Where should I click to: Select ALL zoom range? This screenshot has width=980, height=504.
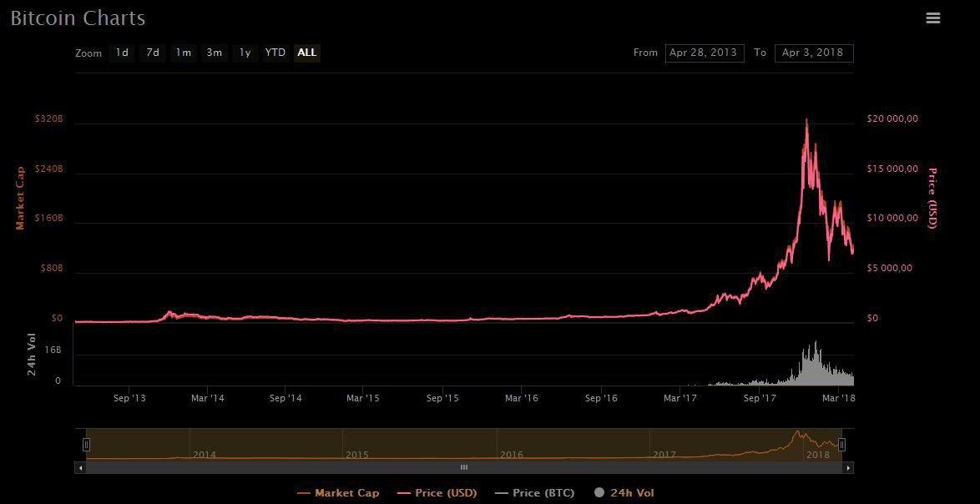point(307,53)
